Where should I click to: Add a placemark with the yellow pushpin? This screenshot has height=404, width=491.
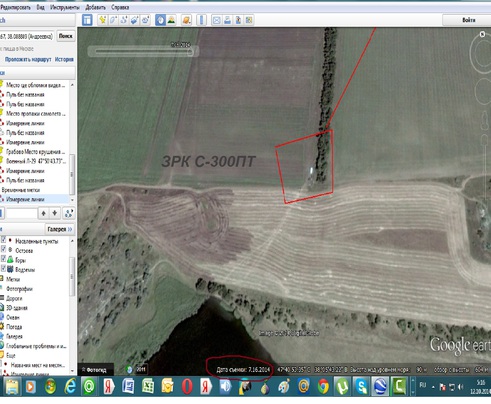[103, 20]
